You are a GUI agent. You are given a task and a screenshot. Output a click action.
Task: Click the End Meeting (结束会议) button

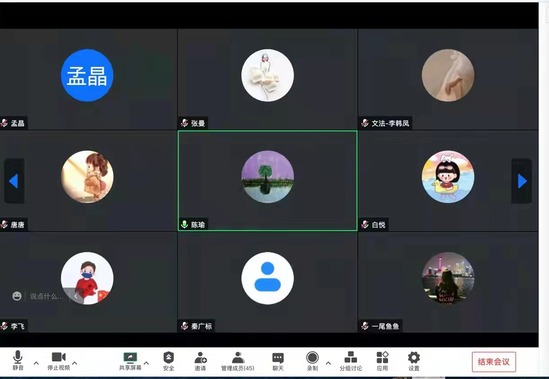point(494,361)
